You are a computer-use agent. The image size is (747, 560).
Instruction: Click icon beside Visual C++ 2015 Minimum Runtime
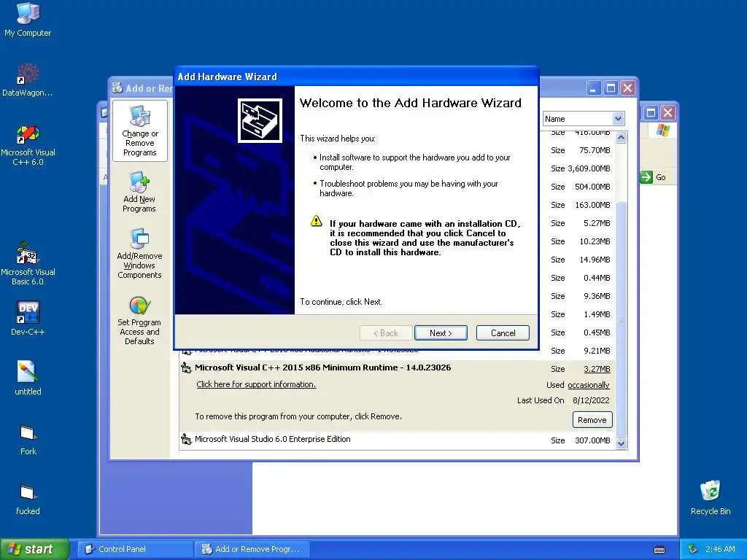point(186,367)
